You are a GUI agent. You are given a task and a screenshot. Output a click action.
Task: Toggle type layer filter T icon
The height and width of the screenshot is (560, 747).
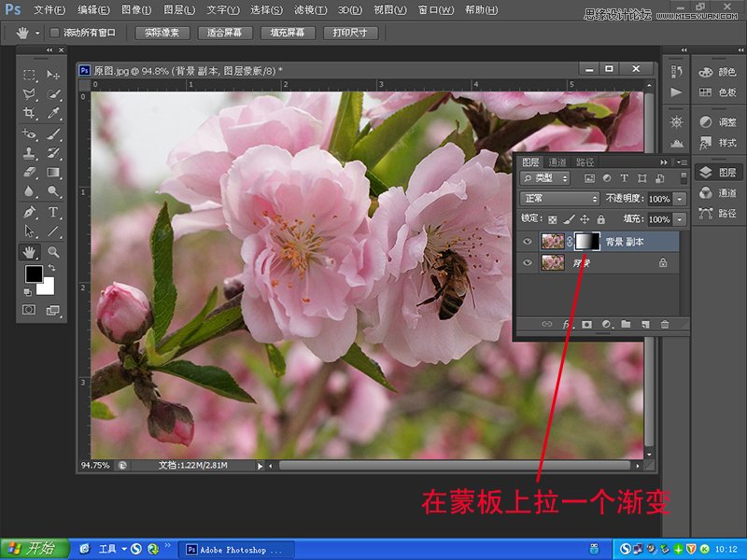[x=624, y=178]
